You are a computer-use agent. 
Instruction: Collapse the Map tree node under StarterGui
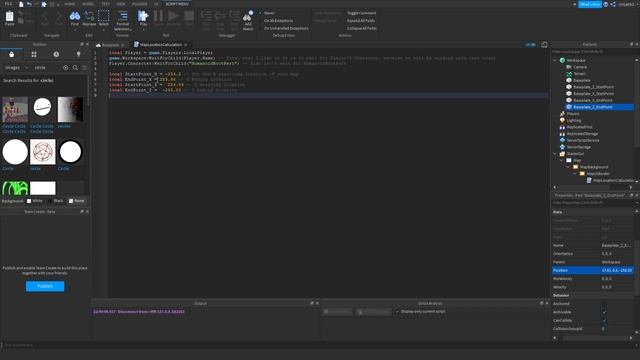click(x=562, y=160)
